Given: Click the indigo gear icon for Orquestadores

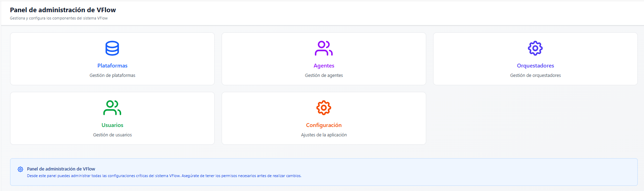Looking at the screenshot, I should pos(535,48).
